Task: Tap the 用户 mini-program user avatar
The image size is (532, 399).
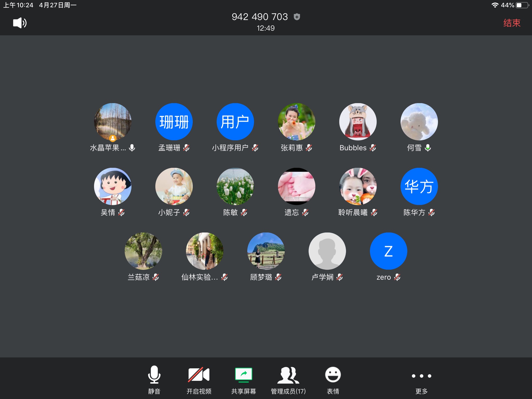Action: pyautogui.click(x=235, y=122)
